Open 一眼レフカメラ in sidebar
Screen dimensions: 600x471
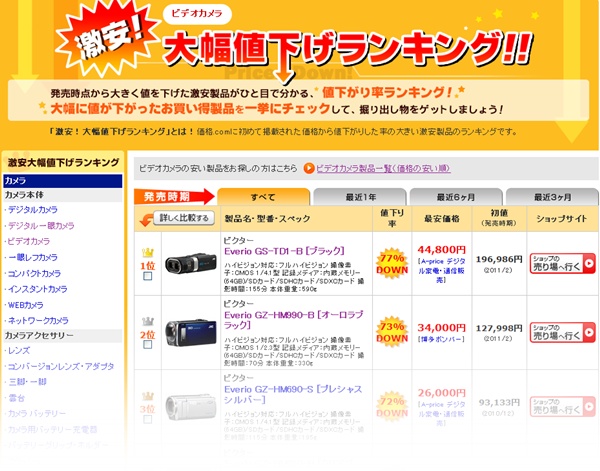[33, 258]
